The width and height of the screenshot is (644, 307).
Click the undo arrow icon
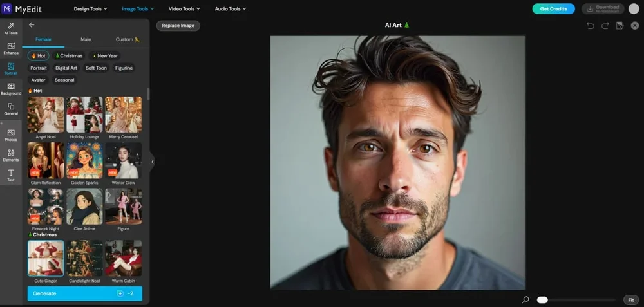pos(590,26)
